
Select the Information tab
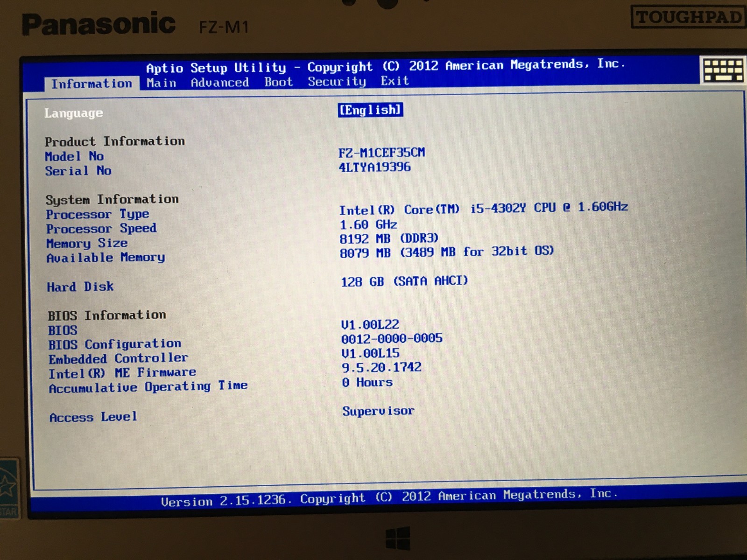click(x=92, y=84)
